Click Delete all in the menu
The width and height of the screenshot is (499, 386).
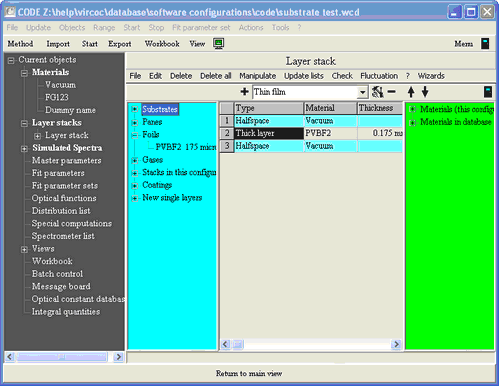coord(215,76)
